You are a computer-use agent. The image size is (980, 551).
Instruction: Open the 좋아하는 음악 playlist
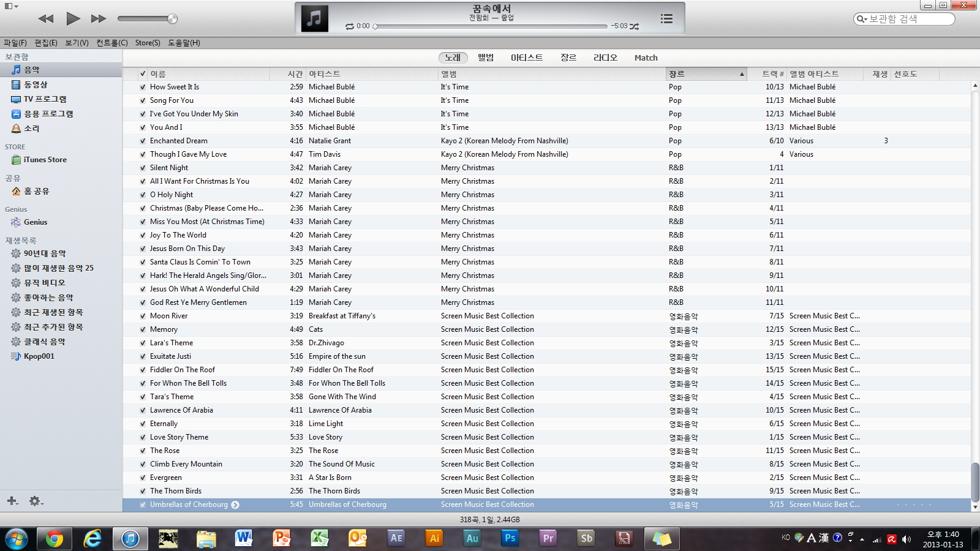coord(61,298)
